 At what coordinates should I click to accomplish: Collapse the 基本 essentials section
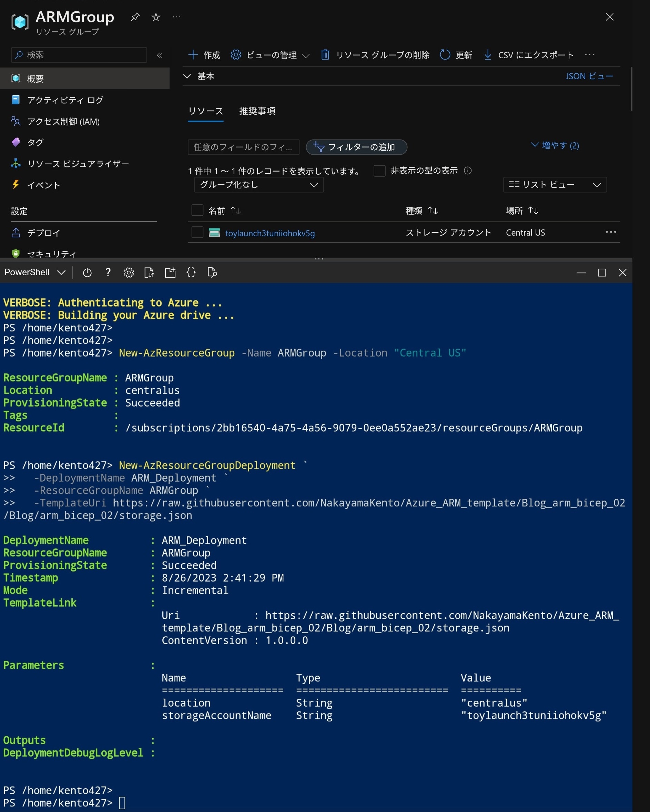tap(187, 76)
